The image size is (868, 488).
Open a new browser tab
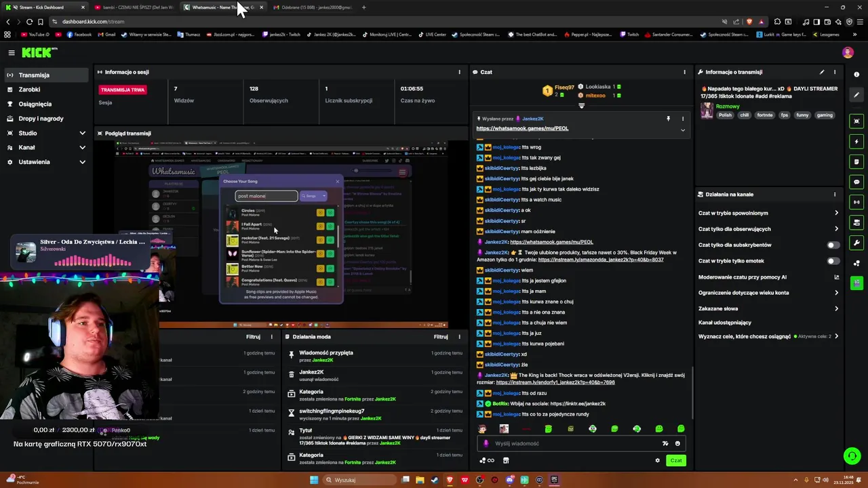(363, 7)
